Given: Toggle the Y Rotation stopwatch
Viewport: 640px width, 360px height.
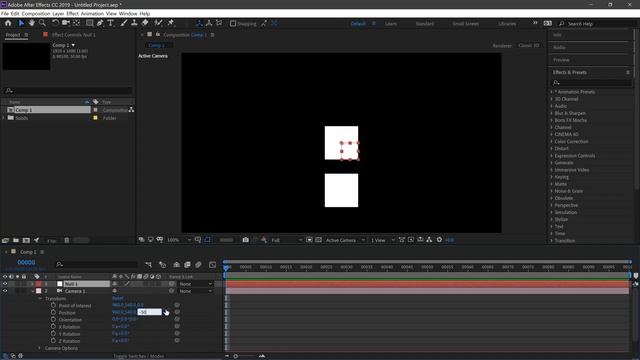Looking at the screenshot, I should coord(53,333).
